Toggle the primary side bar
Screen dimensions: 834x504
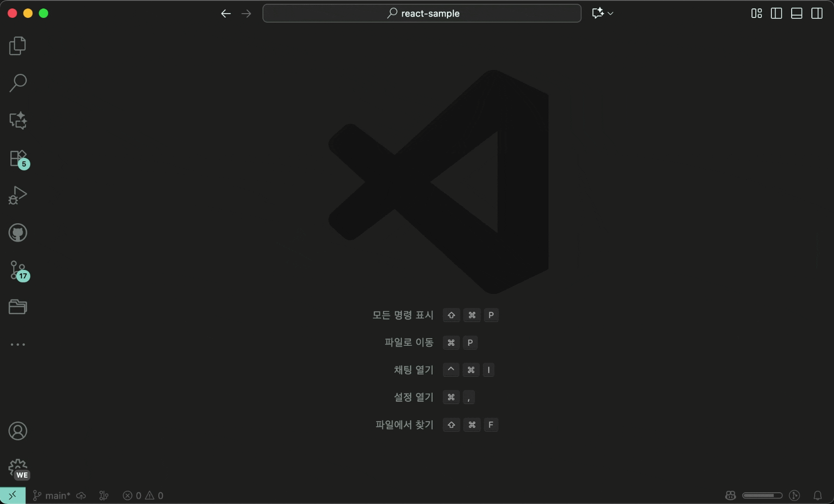777,14
